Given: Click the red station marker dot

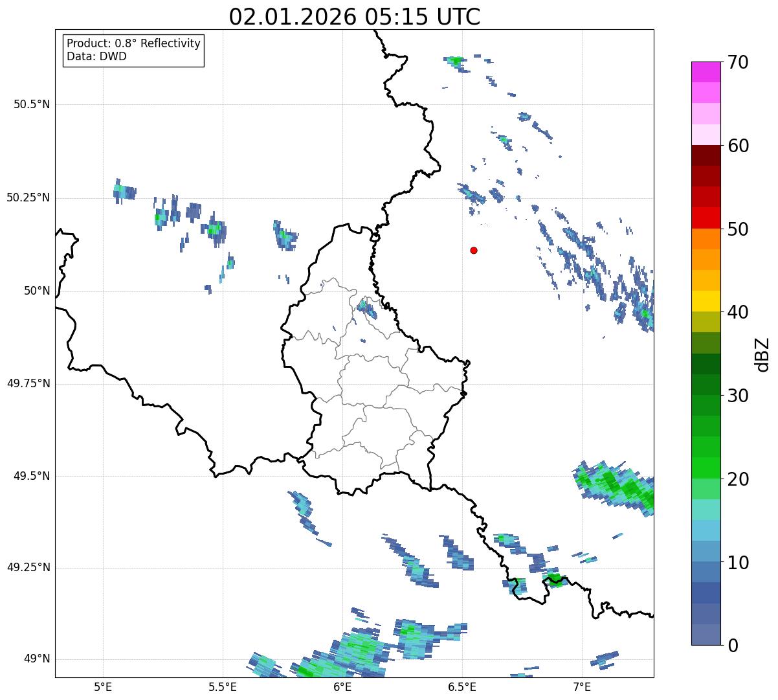Looking at the screenshot, I should coord(474,251).
